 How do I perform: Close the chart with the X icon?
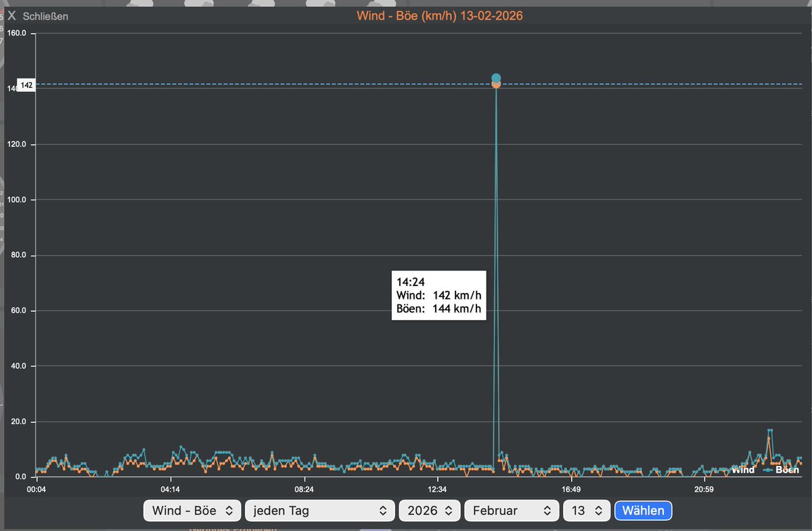click(x=12, y=15)
